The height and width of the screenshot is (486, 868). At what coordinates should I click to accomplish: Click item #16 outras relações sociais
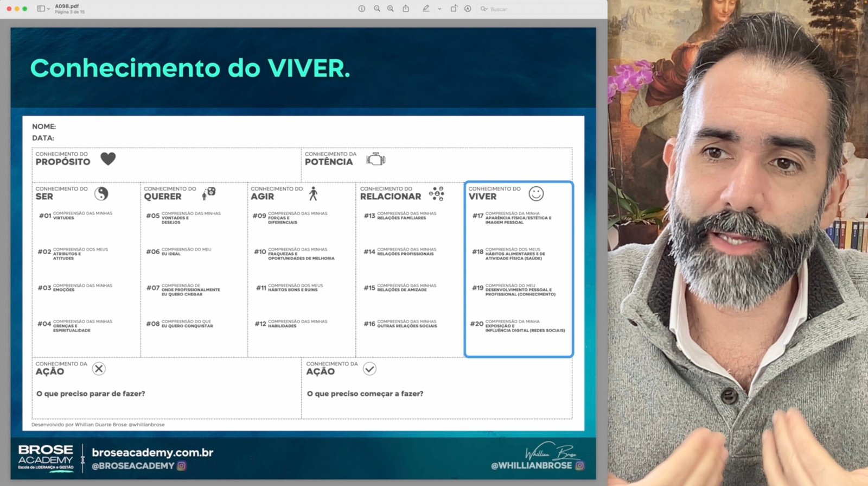(x=400, y=324)
